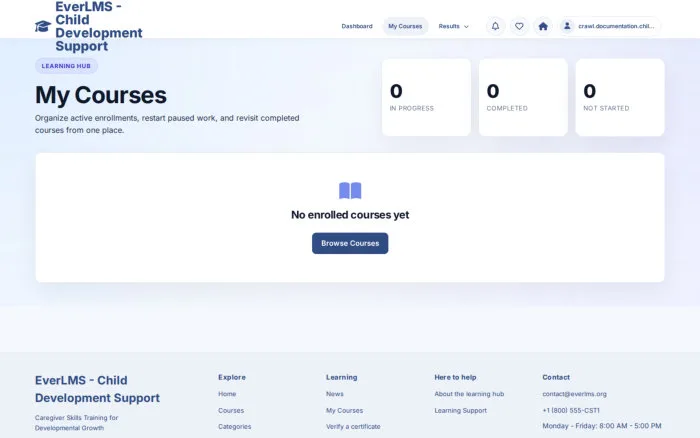
Task: Click the graduation cap logo icon
Action: pos(43,26)
